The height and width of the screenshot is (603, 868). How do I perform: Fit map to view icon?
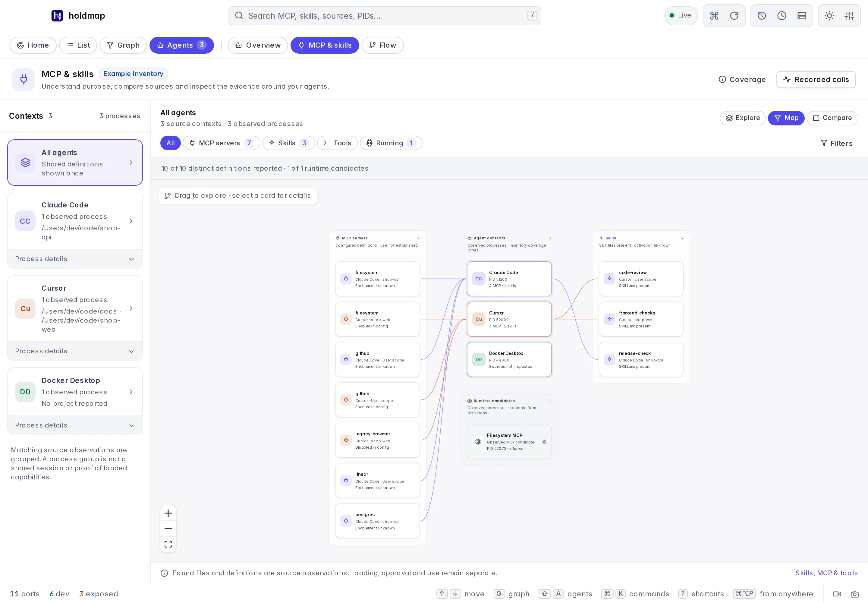click(x=168, y=544)
